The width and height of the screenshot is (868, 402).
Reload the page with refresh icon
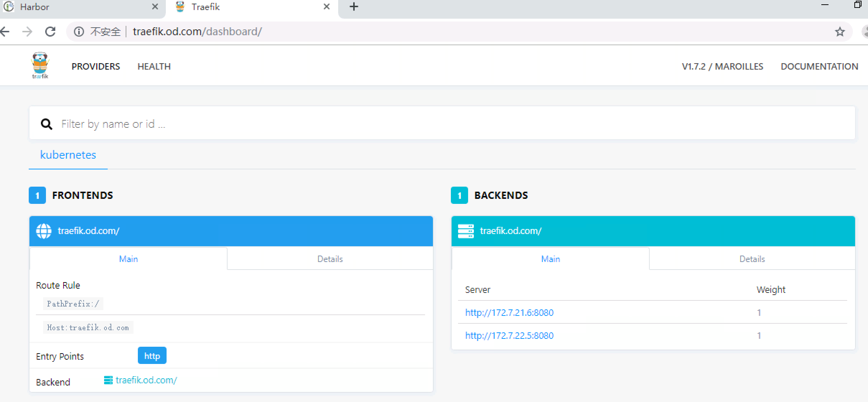[50, 32]
